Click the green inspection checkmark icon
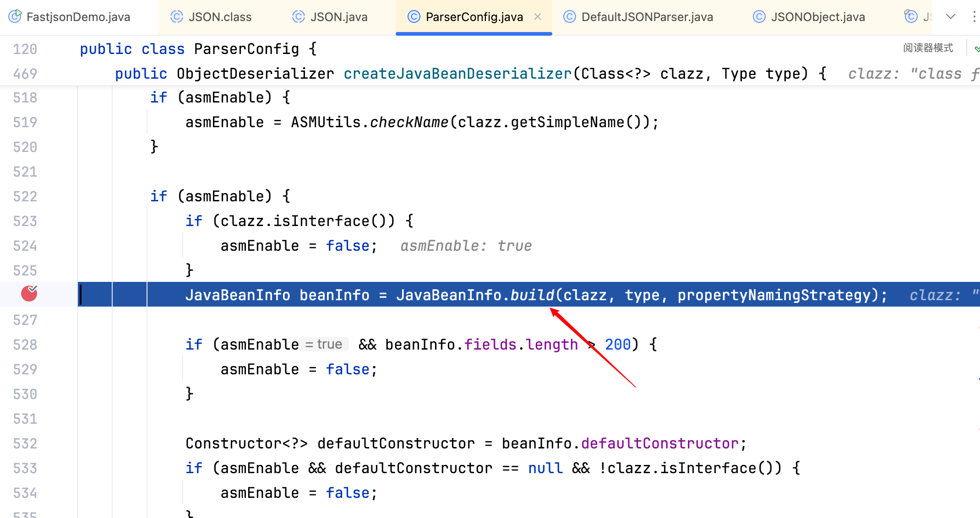Screen dimensions: 980x518 977,49
